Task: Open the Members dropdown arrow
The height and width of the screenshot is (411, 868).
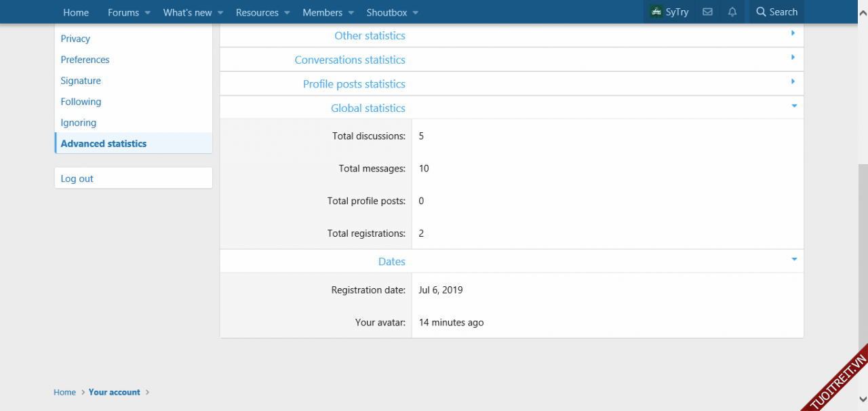Action: click(x=351, y=13)
